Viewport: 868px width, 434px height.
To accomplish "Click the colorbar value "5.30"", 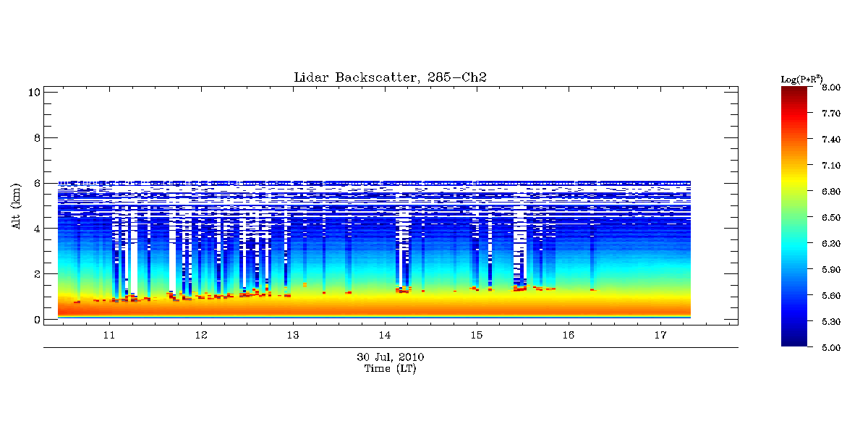I will [832, 322].
